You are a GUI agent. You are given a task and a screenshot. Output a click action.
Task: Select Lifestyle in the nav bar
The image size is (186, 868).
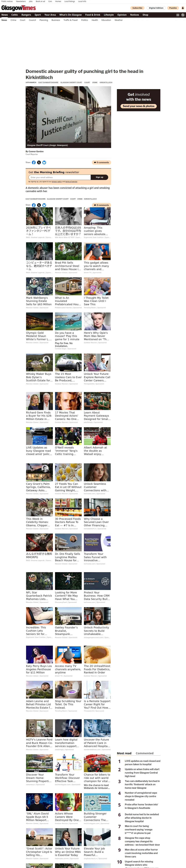coord(109,15)
